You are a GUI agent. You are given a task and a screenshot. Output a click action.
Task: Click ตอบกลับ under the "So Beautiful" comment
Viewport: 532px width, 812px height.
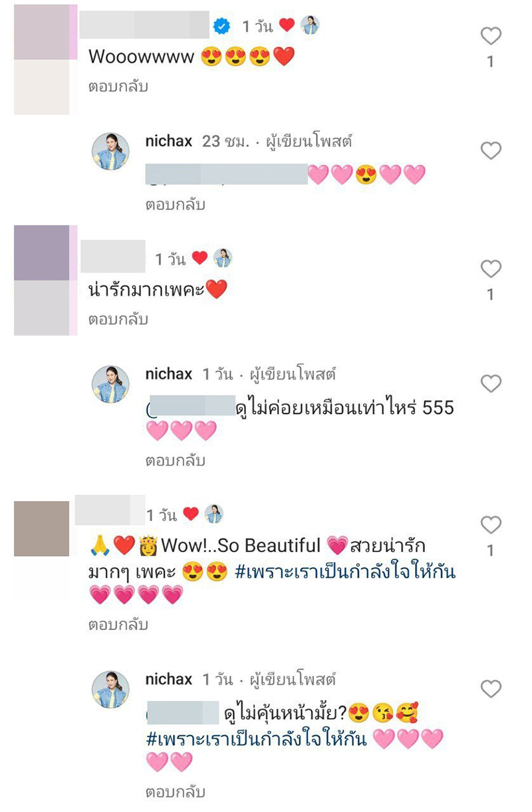pos(118,625)
